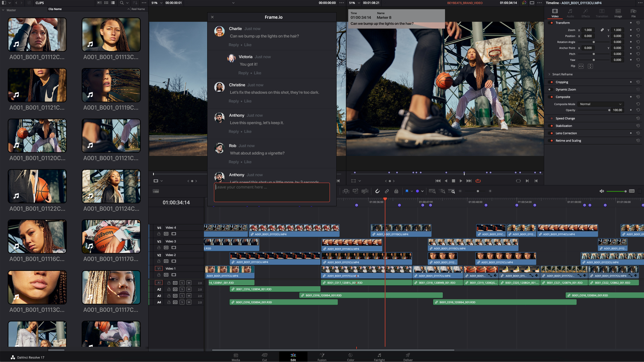
Task: Click the speaker mute icon
Action: (x=602, y=191)
